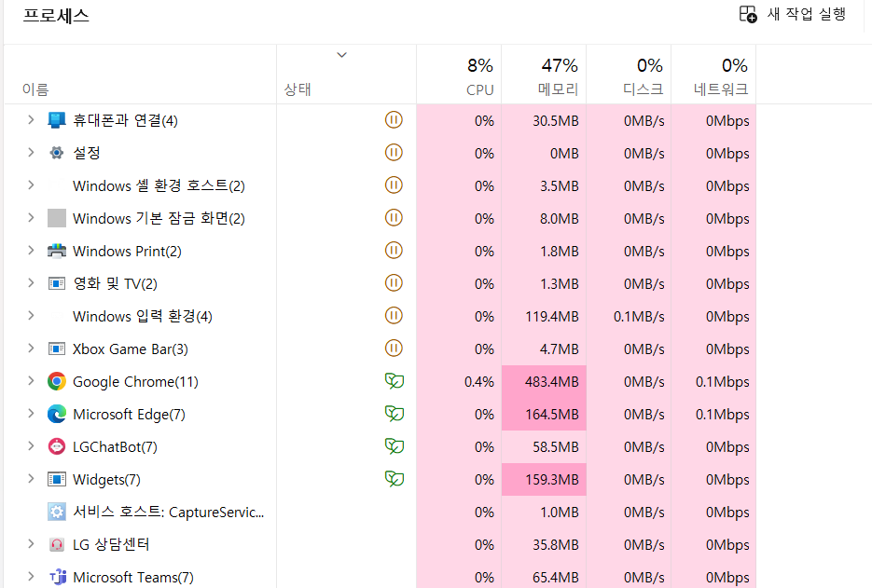872x588 pixels.
Task: Click suspended status icon for 영화 및 TV
Action: click(x=394, y=283)
